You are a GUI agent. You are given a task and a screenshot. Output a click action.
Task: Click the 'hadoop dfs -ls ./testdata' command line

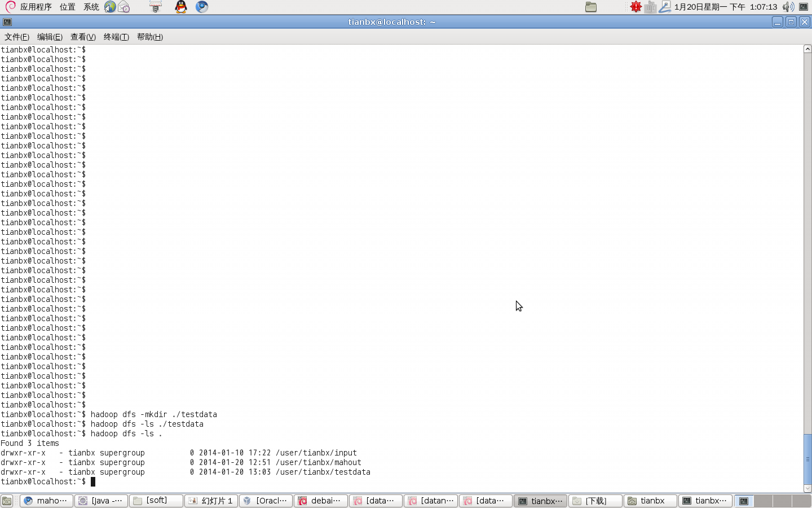[147, 424]
